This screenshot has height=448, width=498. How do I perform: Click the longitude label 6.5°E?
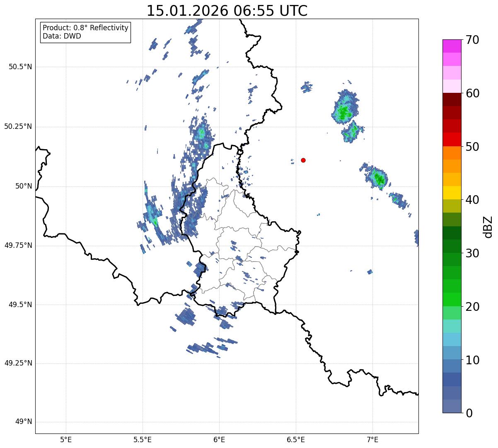click(x=296, y=440)
